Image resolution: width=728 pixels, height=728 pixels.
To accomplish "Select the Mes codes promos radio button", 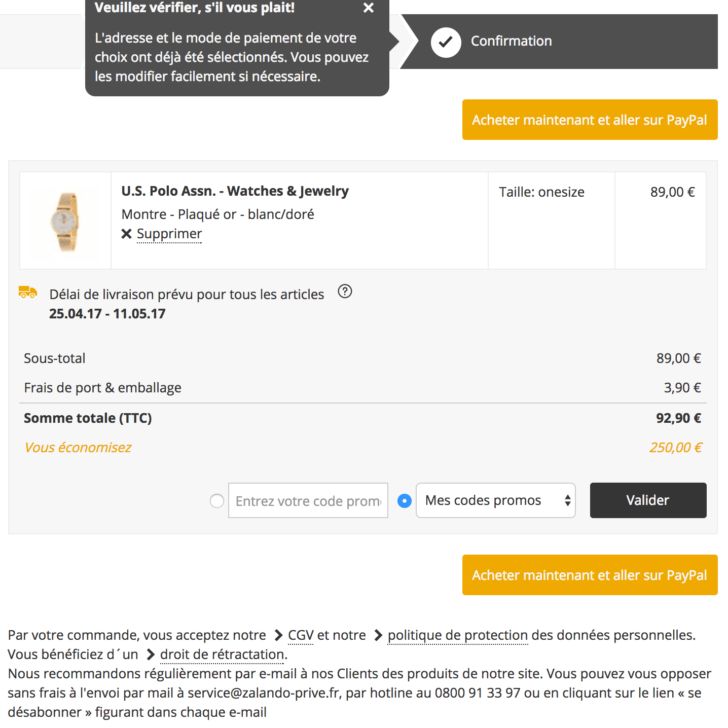I will [x=404, y=500].
